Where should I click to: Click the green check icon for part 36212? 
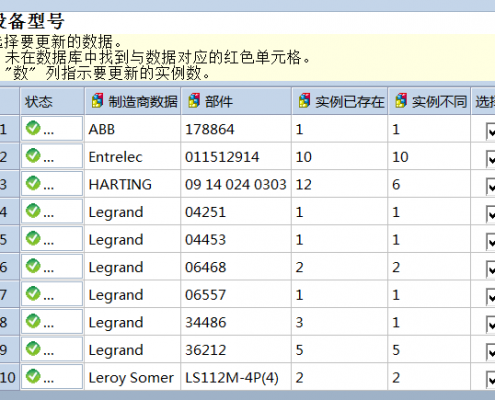pyautogui.click(x=33, y=349)
